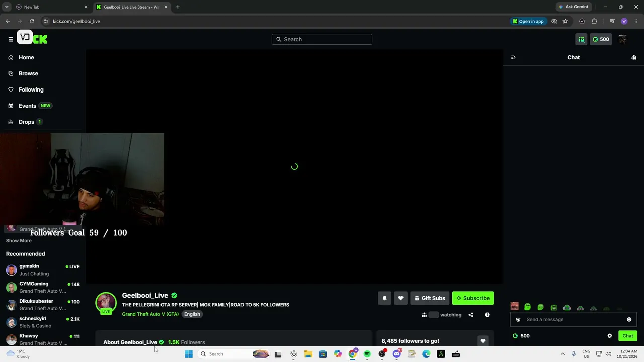Reload the page
Screen dimensions: 644x362
(x=32, y=21)
